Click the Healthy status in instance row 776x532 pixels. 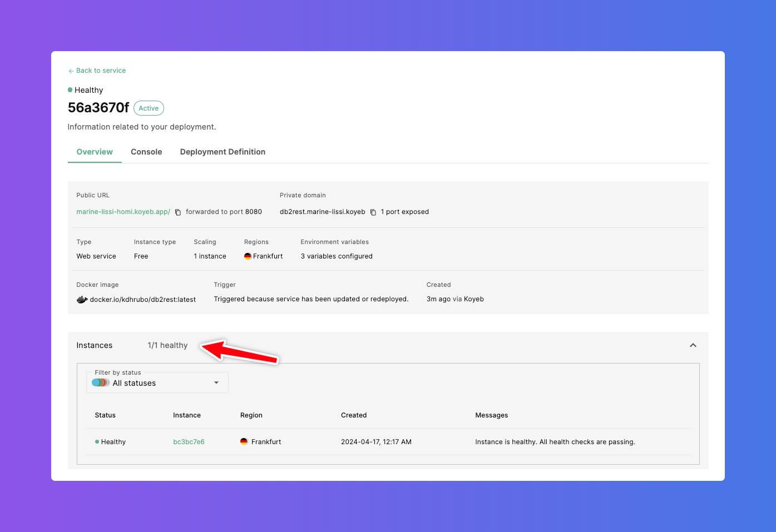113,442
